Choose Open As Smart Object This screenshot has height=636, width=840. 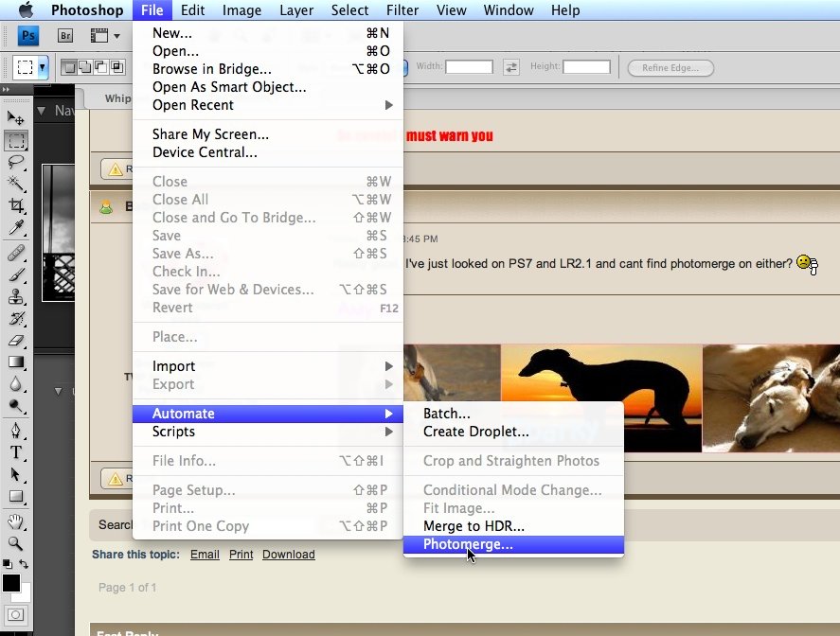point(268,87)
